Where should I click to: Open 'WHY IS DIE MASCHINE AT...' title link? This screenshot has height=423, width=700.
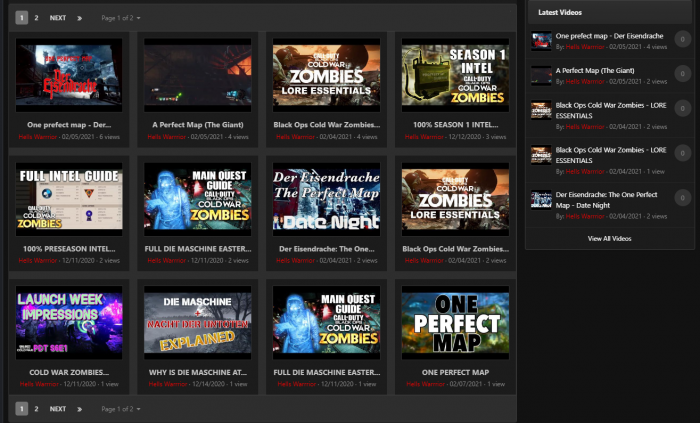(197, 372)
